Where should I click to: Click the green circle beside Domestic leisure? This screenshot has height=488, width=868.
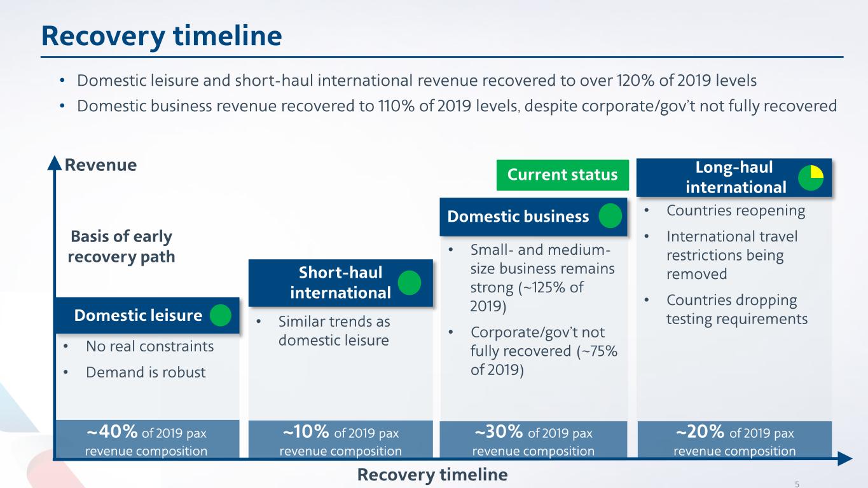coord(221,315)
